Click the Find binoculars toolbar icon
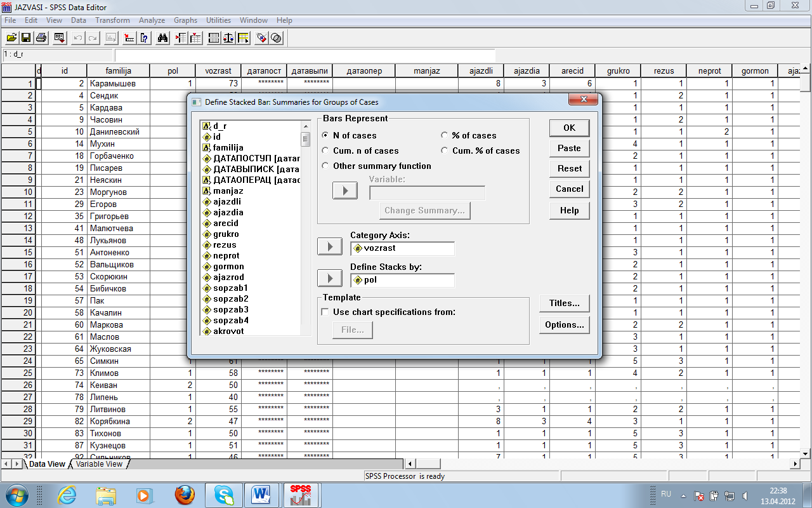The image size is (812, 508). (162, 38)
